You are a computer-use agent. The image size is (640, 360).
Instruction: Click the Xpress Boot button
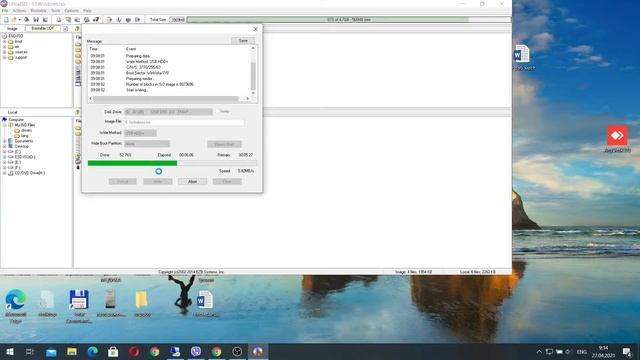pyautogui.click(x=224, y=144)
